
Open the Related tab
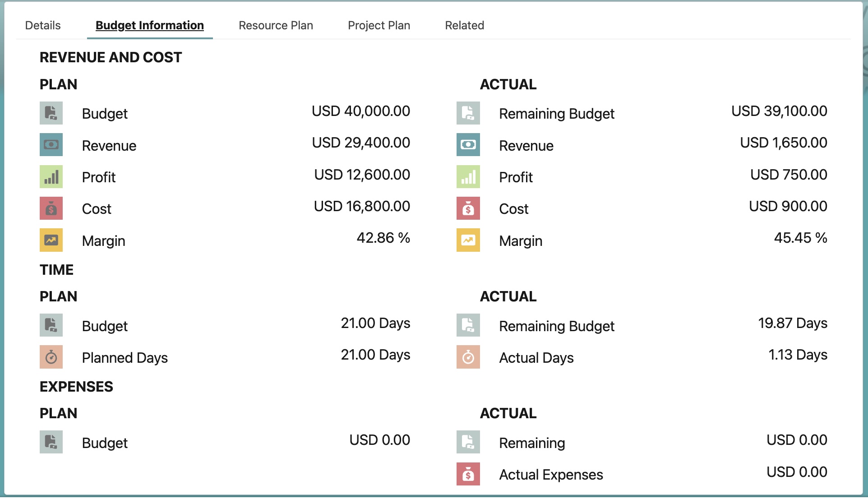pos(464,25)
